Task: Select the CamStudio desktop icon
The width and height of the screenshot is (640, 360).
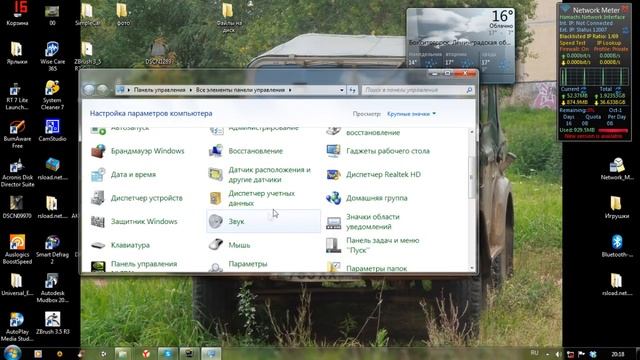Action: pos(52,131)
